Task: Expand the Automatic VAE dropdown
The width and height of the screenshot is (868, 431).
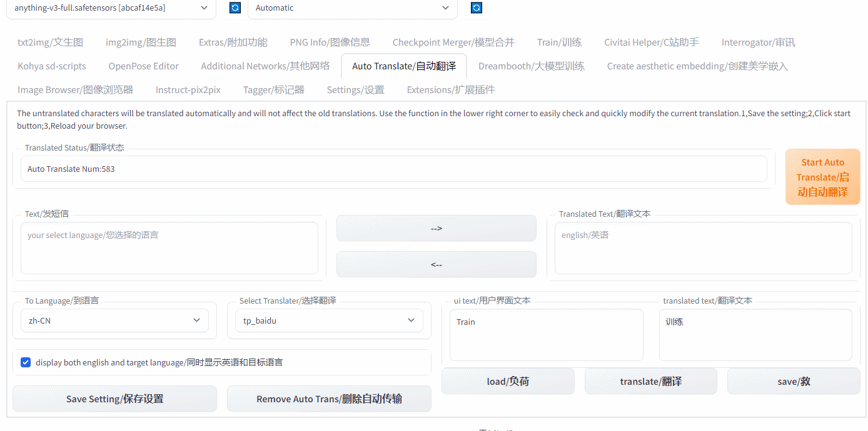Action: tap(352, 8)
